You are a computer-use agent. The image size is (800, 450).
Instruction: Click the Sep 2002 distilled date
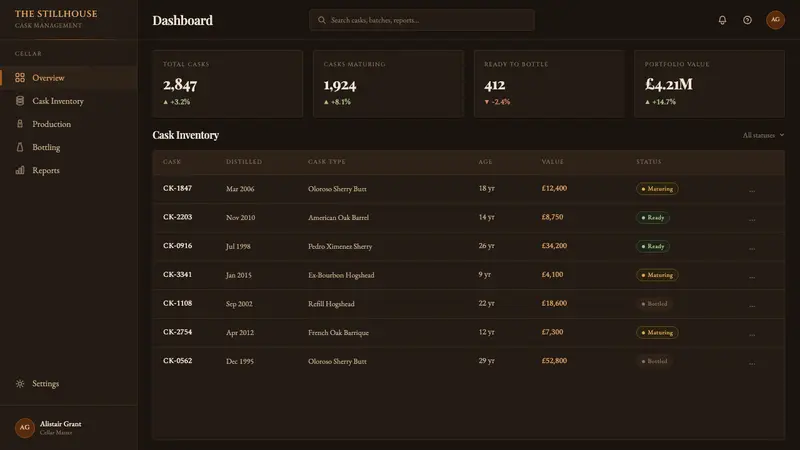click(x=239, y=304)
